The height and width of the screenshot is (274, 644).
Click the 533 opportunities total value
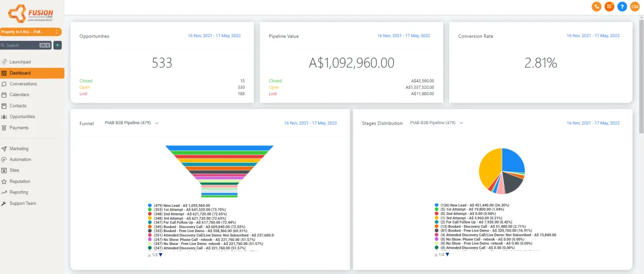(x=162, y=63)
